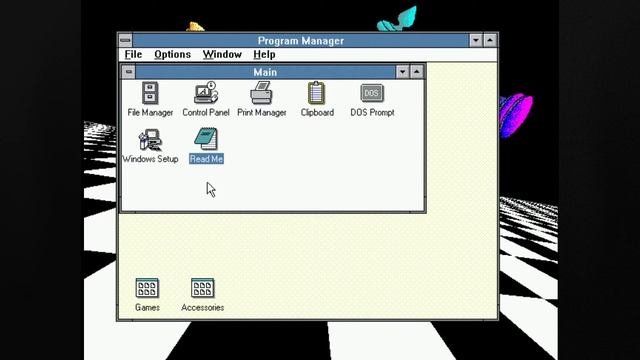Select the Print Manager icon
Image resolution: width=640 pixels, height=360 pixels.
261,93
